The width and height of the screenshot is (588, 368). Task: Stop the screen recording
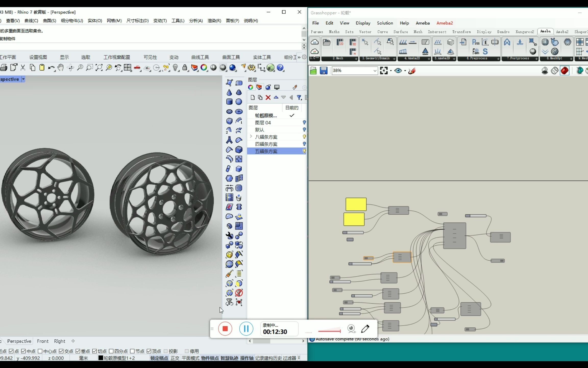[225, 329]
